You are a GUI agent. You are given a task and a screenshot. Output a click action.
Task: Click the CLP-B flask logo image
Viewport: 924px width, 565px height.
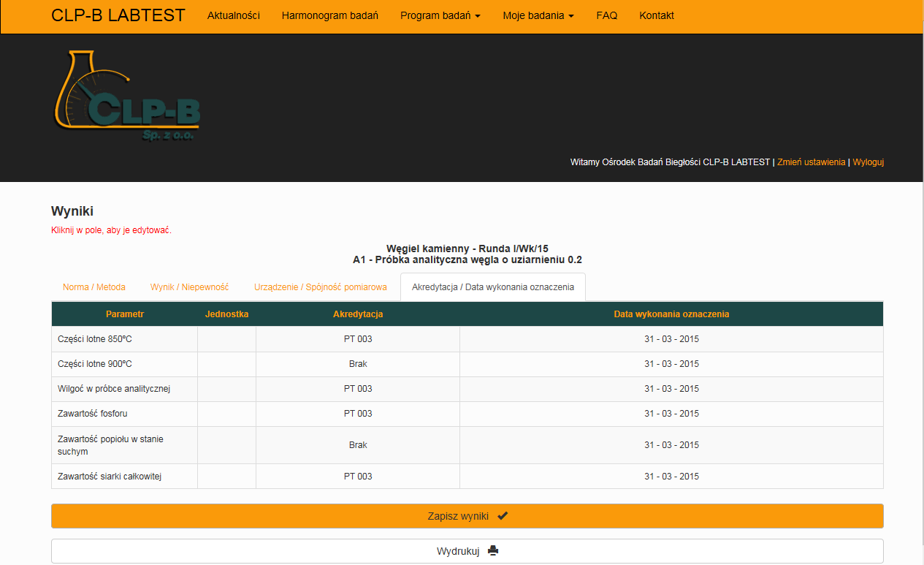point(127,95)
